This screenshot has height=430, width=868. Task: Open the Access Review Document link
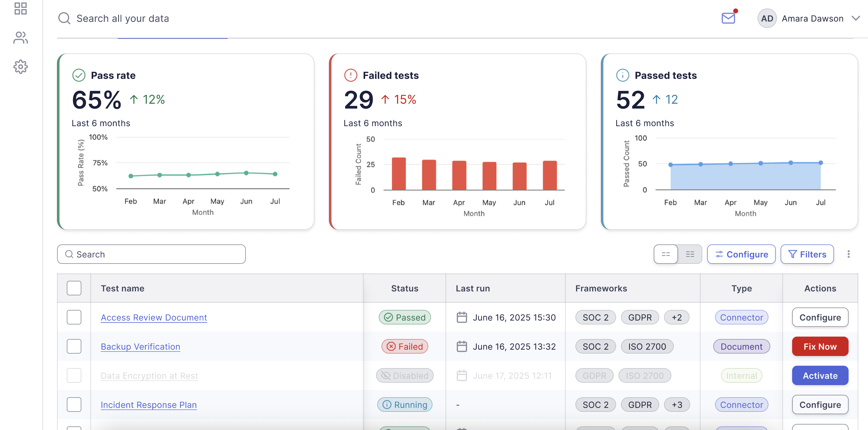coord(154,317)
